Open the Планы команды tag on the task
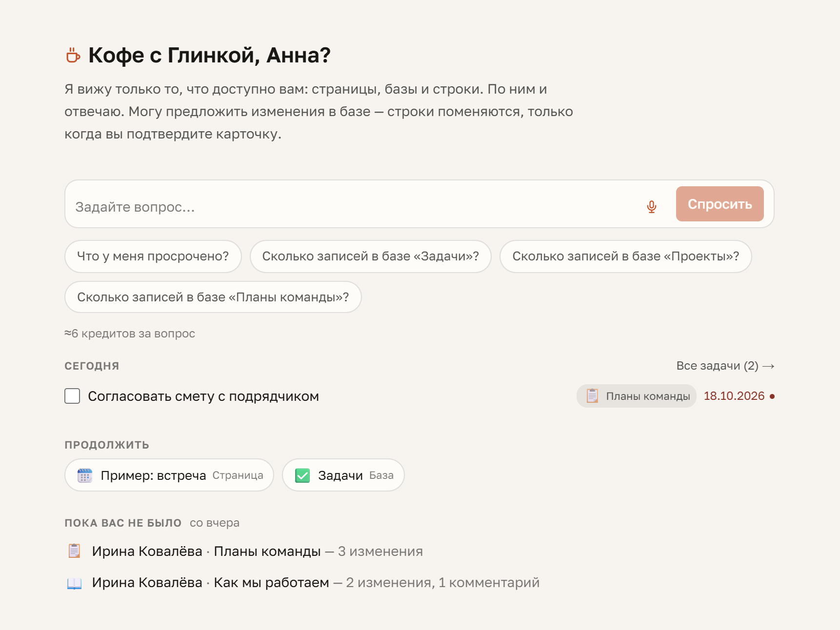 coord(637,396)
